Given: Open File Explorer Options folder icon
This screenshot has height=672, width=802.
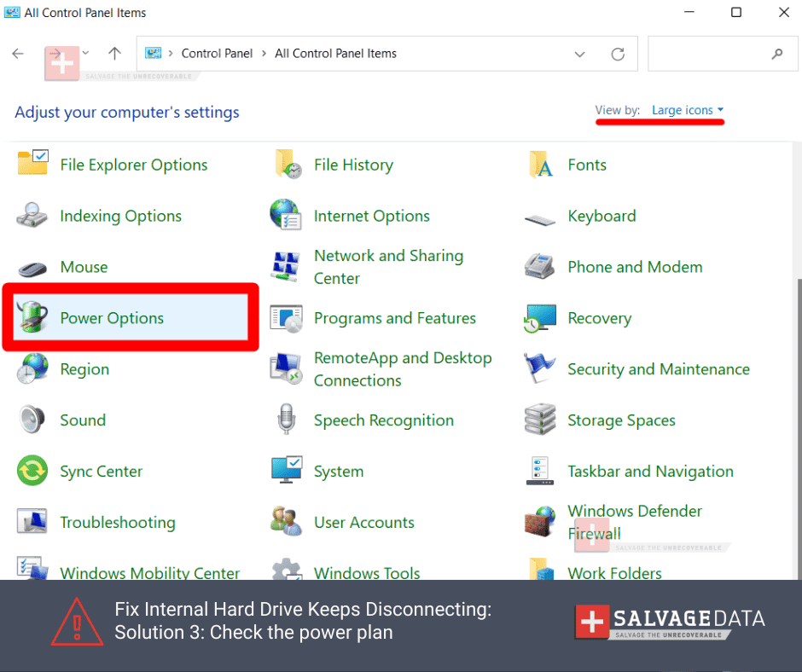Looking at the screenshot, I should point(32,163).
